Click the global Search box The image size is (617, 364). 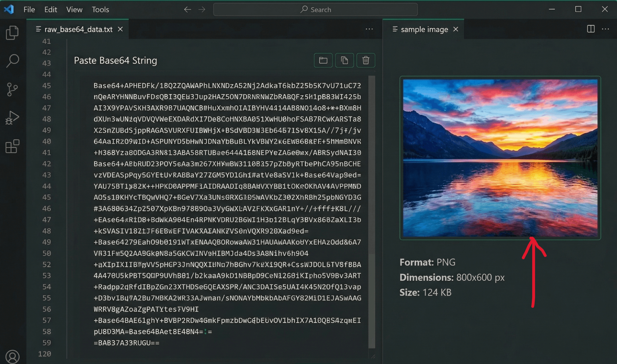(315, 9)
